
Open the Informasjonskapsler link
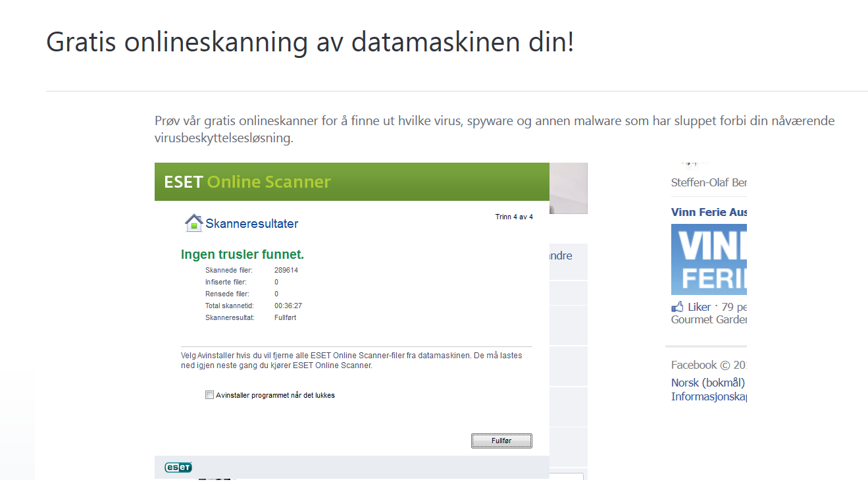click(709, 396)
